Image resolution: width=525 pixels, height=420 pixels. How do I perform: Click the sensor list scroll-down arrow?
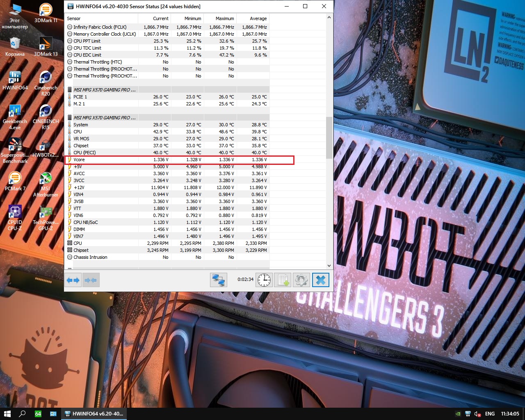pyautogui.click(x=329, y=266)
